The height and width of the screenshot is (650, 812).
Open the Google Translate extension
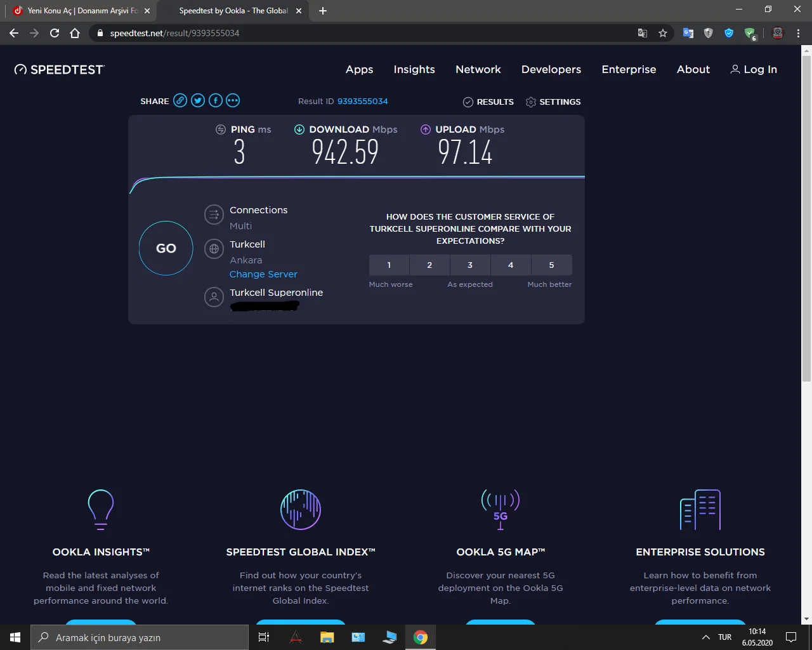[x=688, y=33]
